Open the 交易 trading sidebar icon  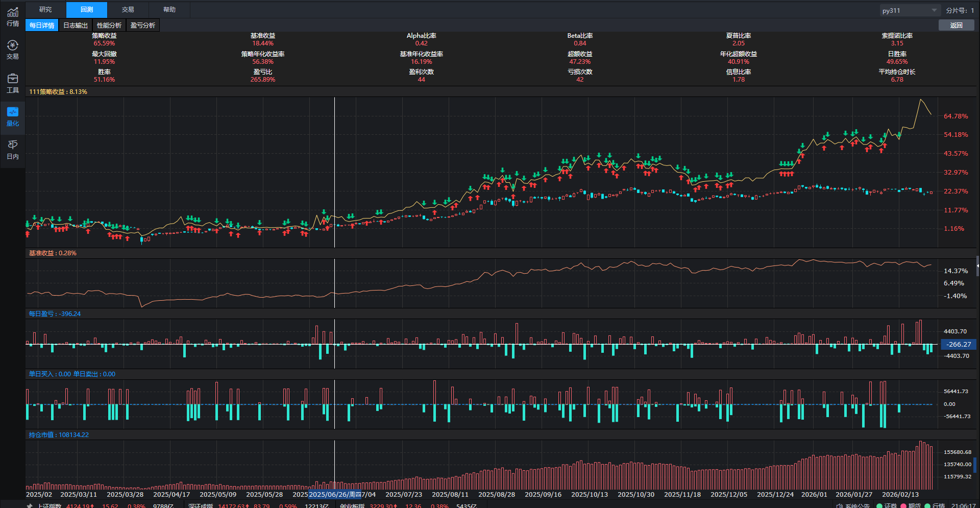click(13, 50)
